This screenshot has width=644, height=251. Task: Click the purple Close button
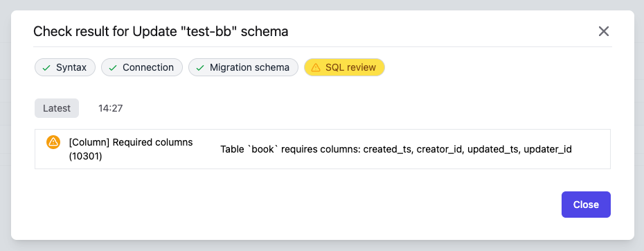586,205
